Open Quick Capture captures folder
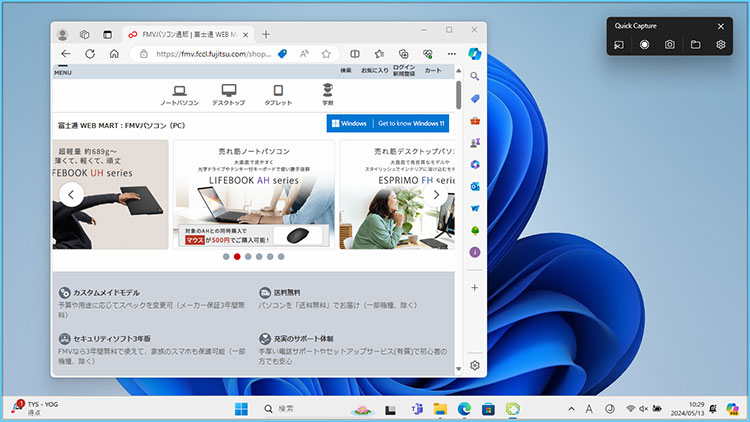The width and height of the screenshot is (750, 422). pos(695,45)
